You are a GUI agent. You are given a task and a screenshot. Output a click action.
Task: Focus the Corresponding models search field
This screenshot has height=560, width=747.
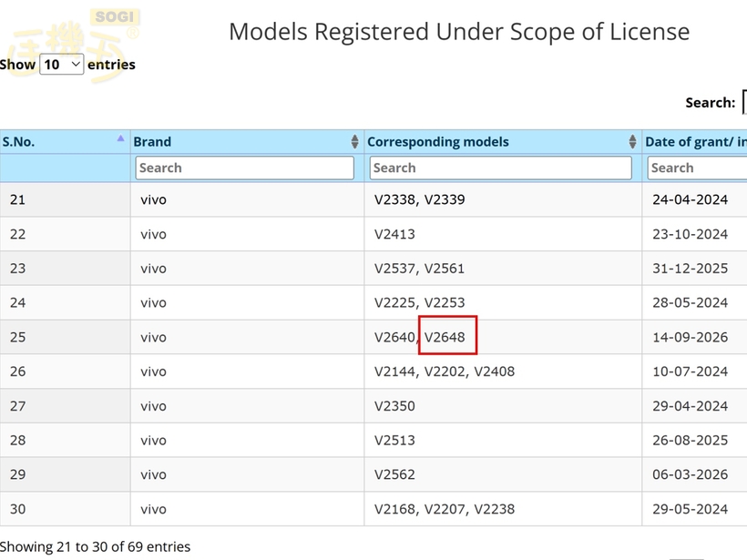pos(501,168)
